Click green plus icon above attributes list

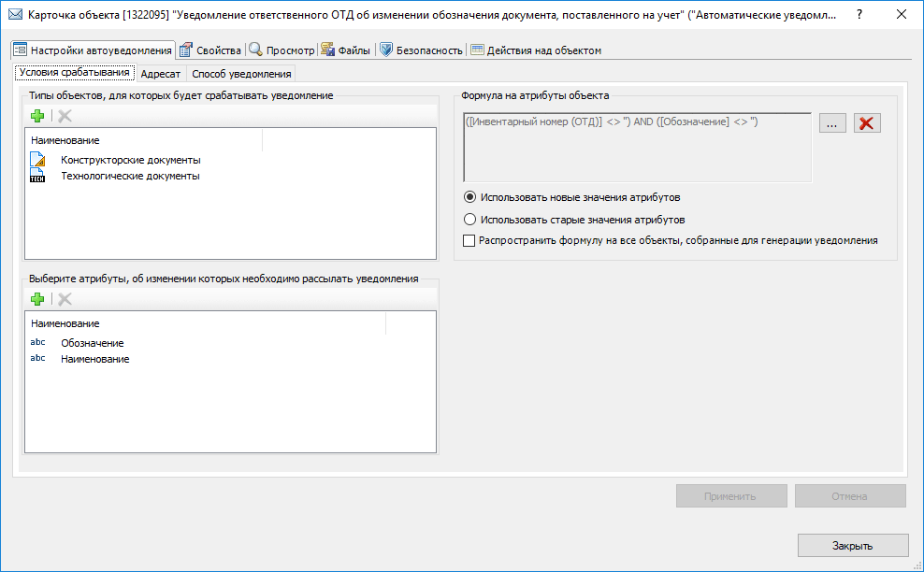click(37, 299)
